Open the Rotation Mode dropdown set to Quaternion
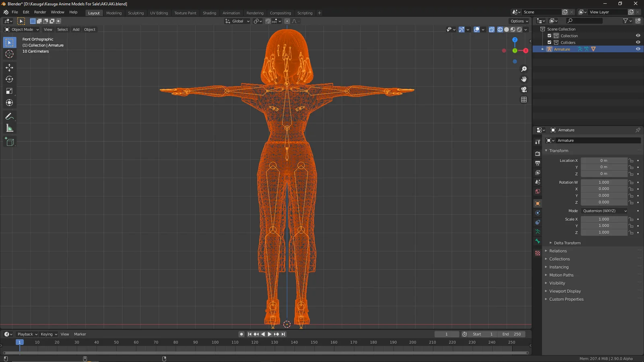 (604, 211)
